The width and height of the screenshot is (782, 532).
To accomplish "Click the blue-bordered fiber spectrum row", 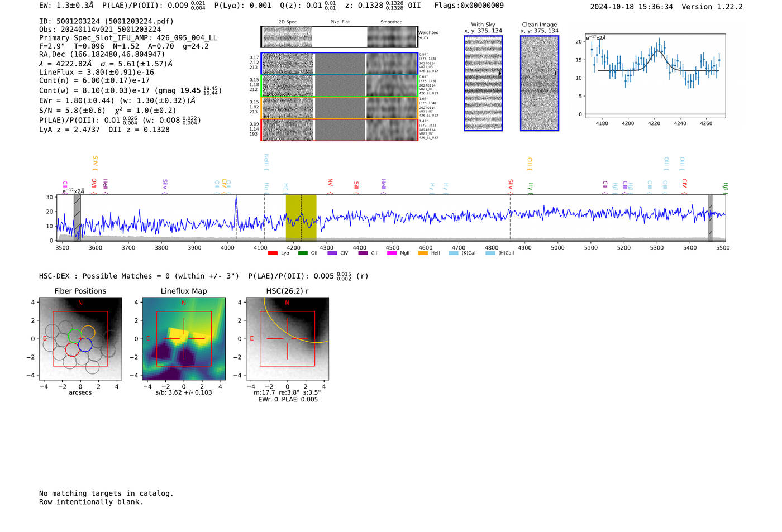I will coord(339,64).
